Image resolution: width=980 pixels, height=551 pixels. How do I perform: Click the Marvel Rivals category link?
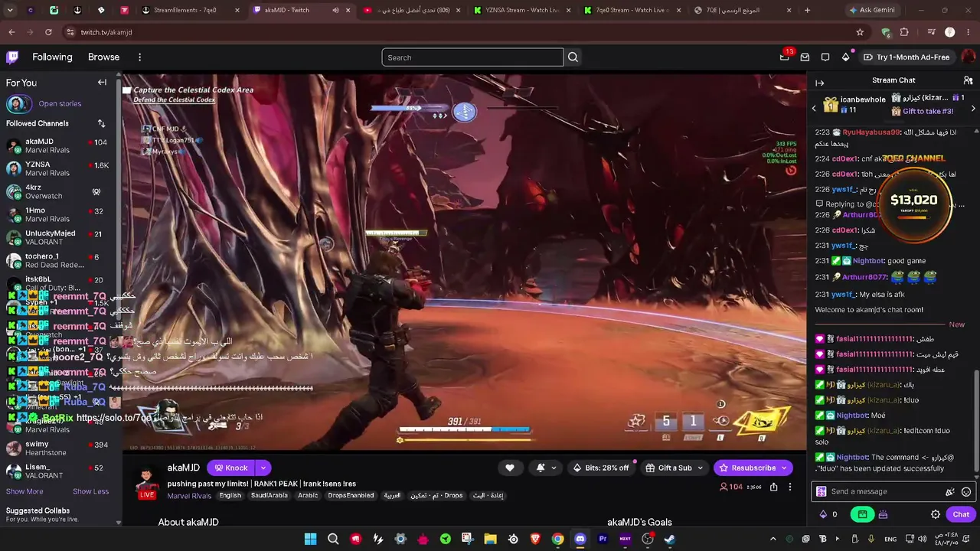[x=189, y=496]
